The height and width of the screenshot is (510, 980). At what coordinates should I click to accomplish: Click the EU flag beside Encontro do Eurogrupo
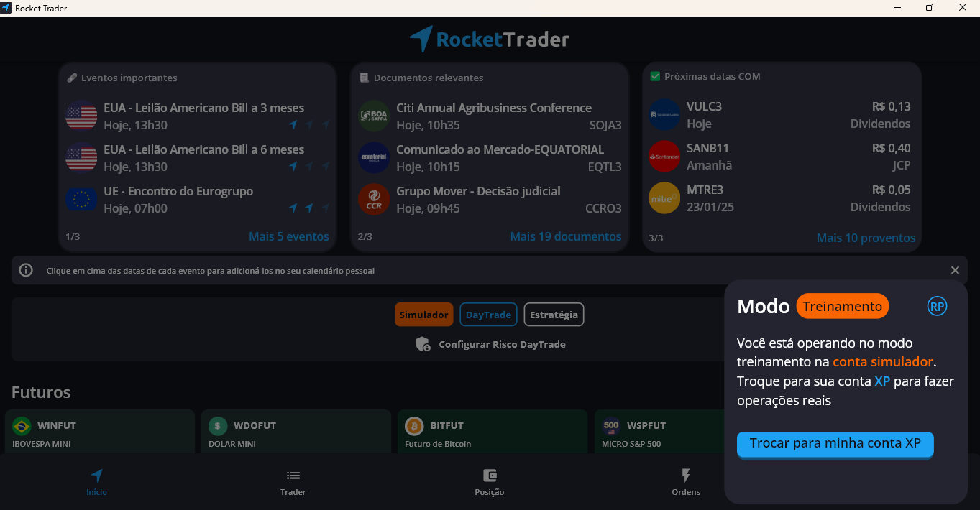tap(81, 199)
